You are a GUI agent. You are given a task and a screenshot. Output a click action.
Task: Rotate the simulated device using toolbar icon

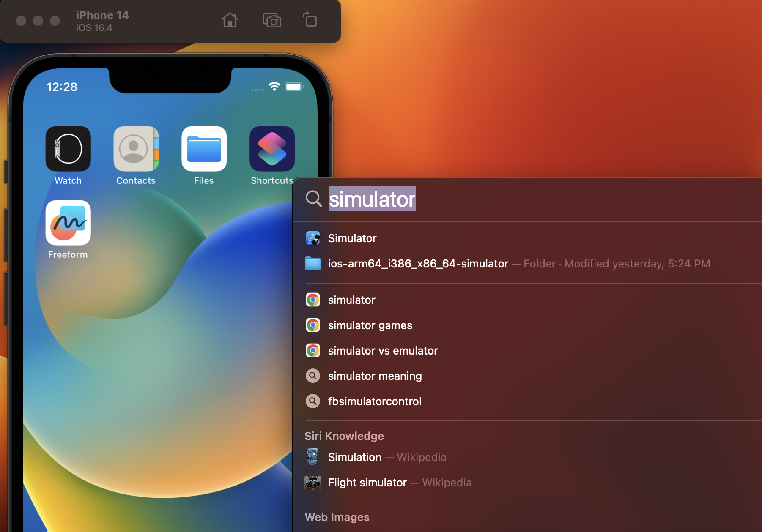(310, 20)
